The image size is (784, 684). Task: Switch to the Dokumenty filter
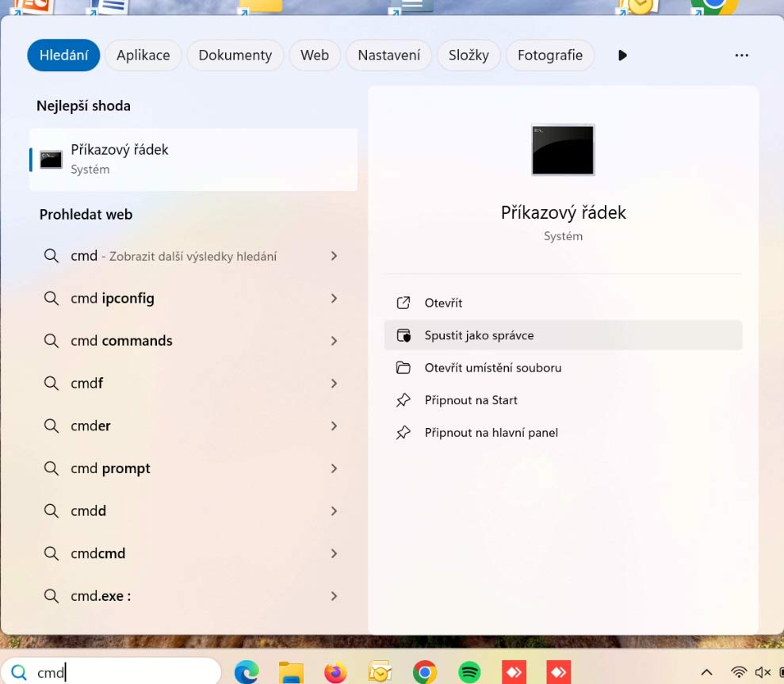235,55
